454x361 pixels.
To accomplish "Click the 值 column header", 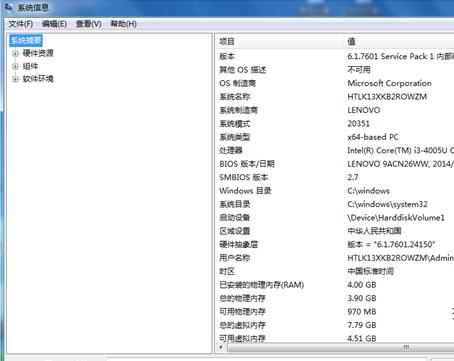I will 398,42.
